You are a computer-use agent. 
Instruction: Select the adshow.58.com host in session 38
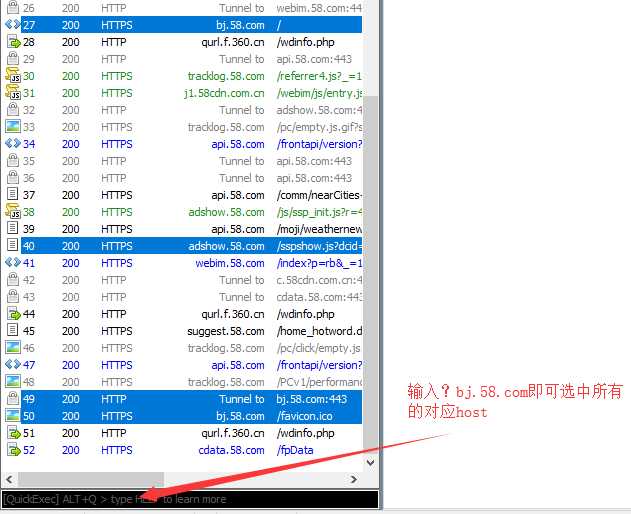[227, 212]
